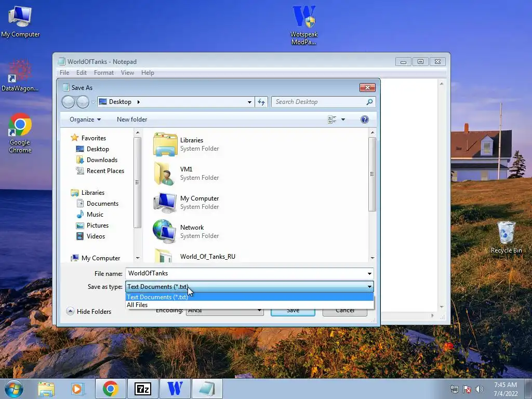Open 7-Zip from the taskbar
Viewport: 532px width, 399px height.
[142, 389]
